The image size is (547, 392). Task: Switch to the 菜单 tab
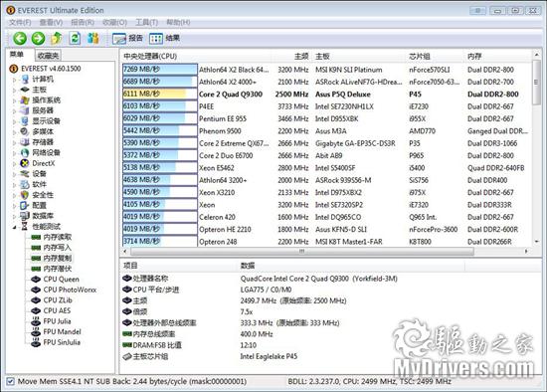(x=17, y=55)
